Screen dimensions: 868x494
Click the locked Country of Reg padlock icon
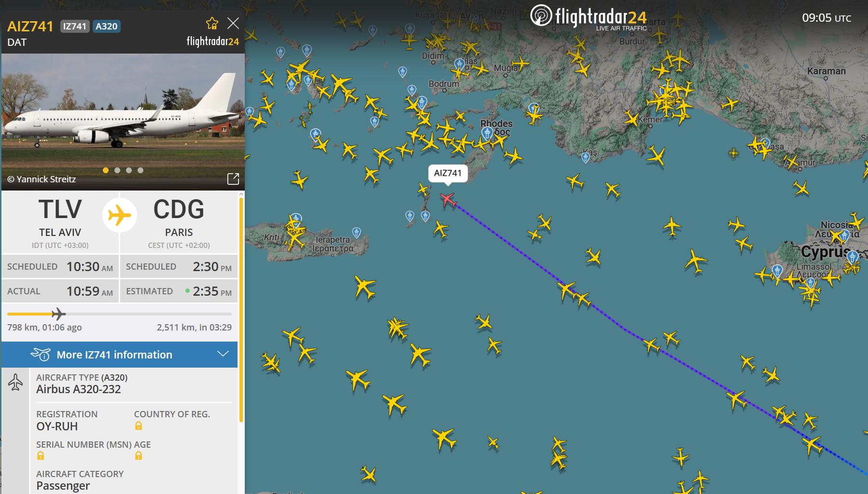(139, 426)
